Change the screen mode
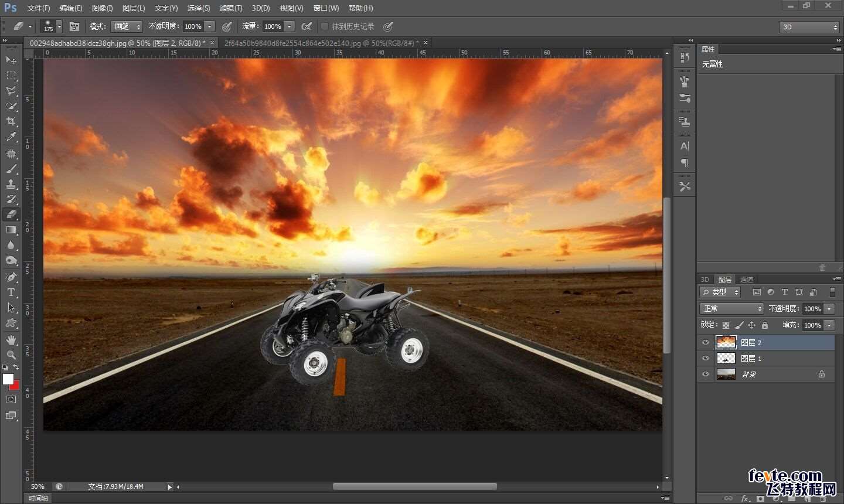This screenshot has width=844, height=504. [11, 416]
